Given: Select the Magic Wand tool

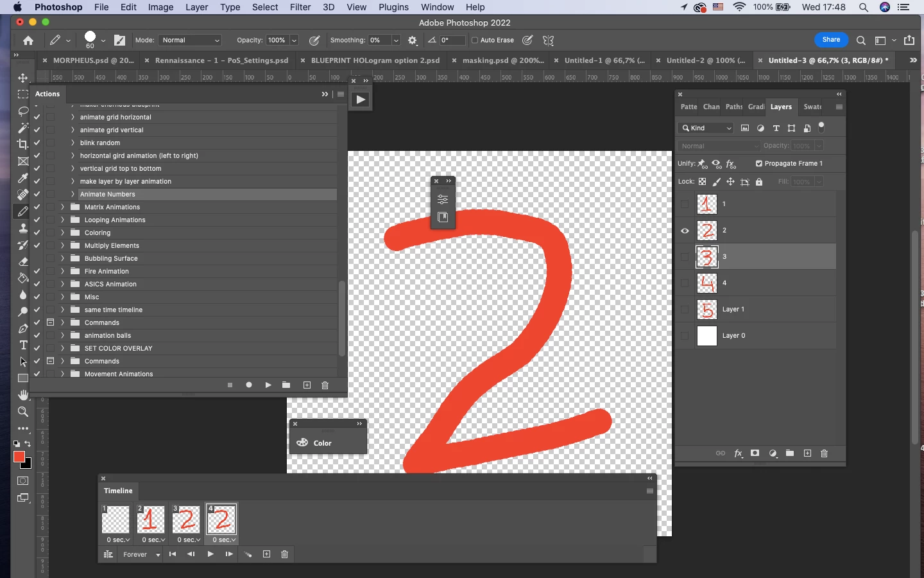Looking at the screenshot, I should [23, 128].
